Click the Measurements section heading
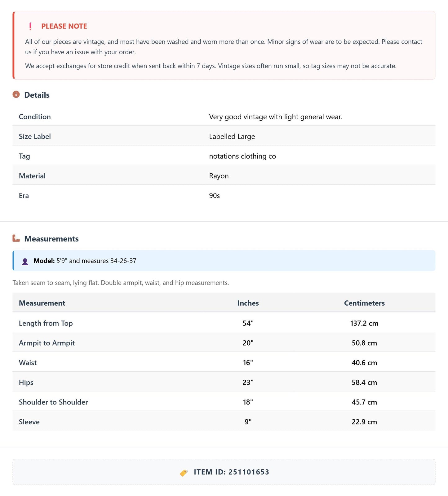Viewport: 448px width, 496px height. 51,239
